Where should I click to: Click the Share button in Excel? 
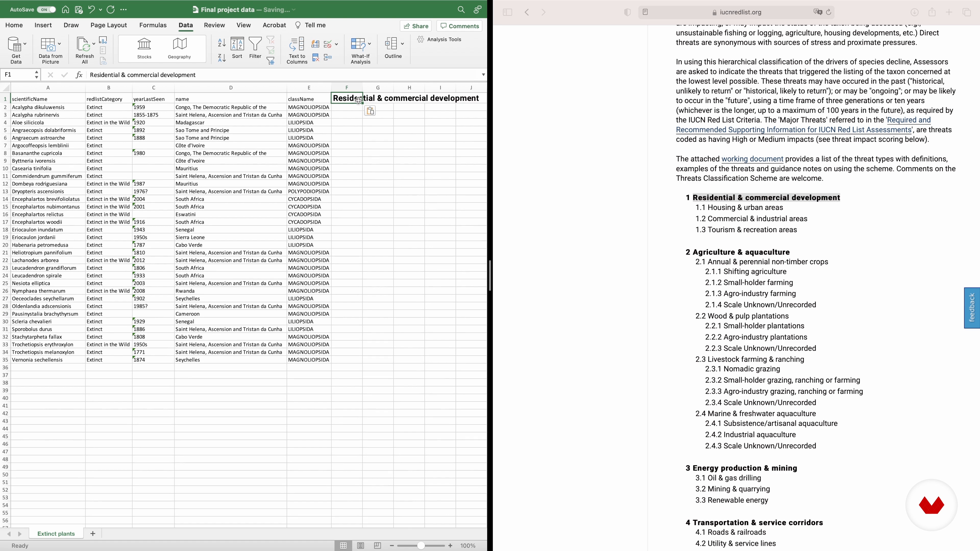click(415, 26)
